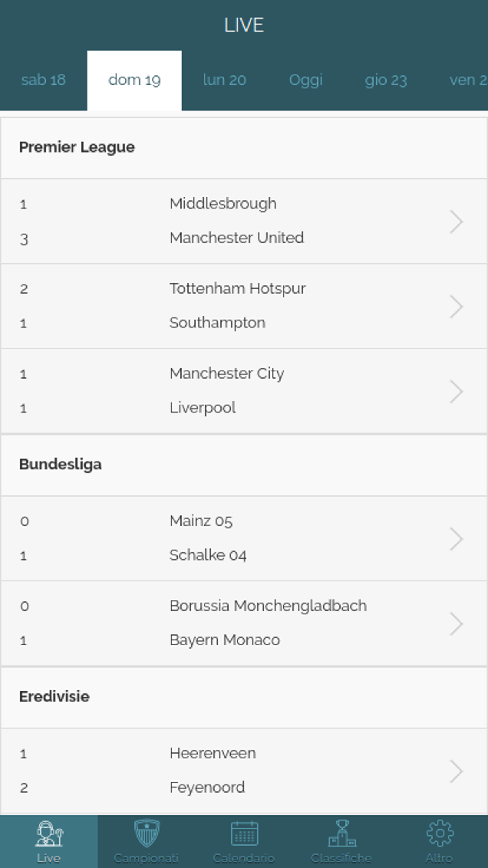The image size is (488, 868).
Task: Expand Manchester City vs Liverpool chevron
Action: [456, 392]
